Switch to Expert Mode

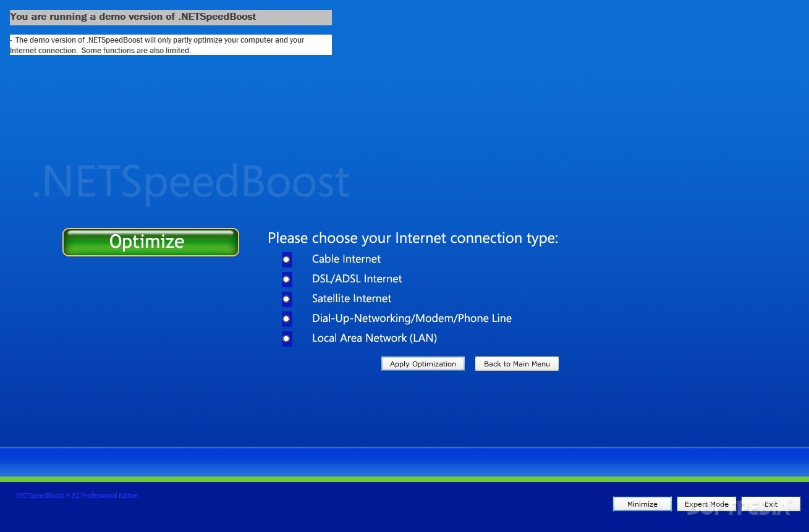[706, 504]
